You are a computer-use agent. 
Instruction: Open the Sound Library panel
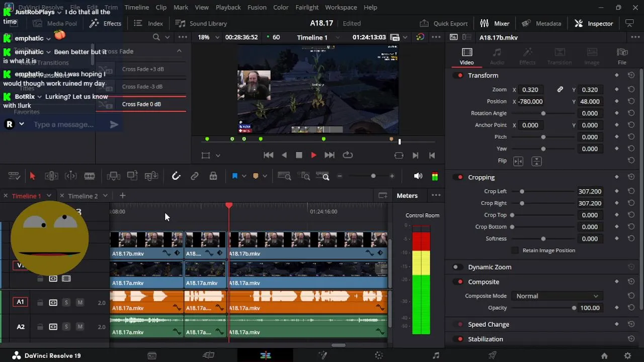click(201, 24)
